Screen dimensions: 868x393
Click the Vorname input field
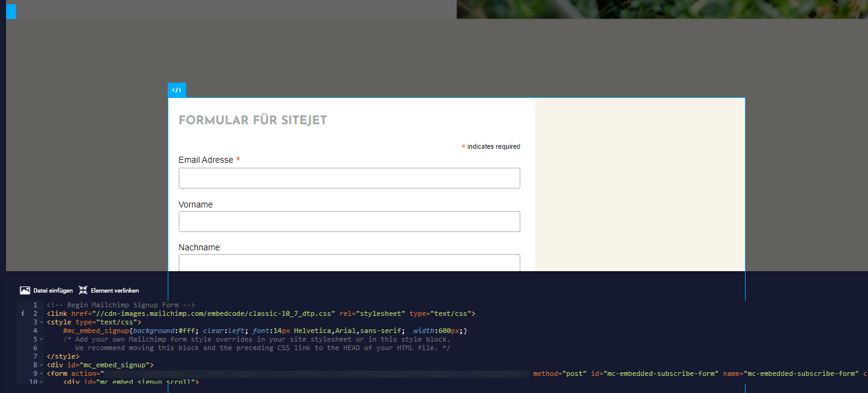[x=350, y=222]
